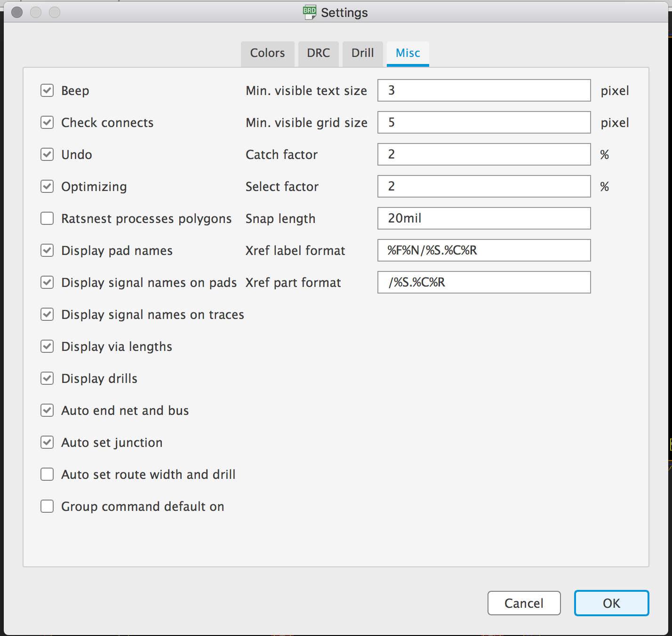Image resolution: width=672 pixels, height=636 pixels.
Task: Enable Auto set route width and drill
Action: coord(47,474)
